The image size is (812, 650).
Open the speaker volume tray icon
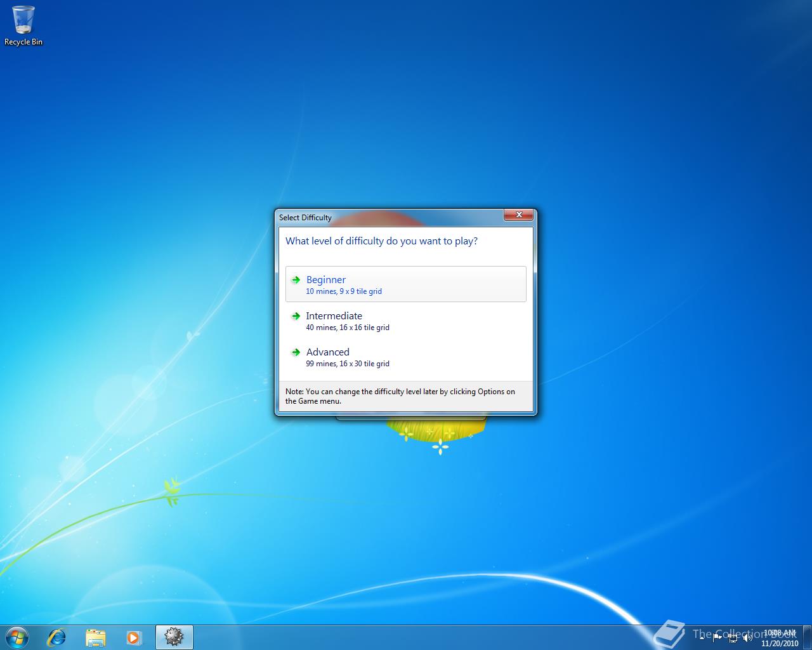tap(748, 637)
